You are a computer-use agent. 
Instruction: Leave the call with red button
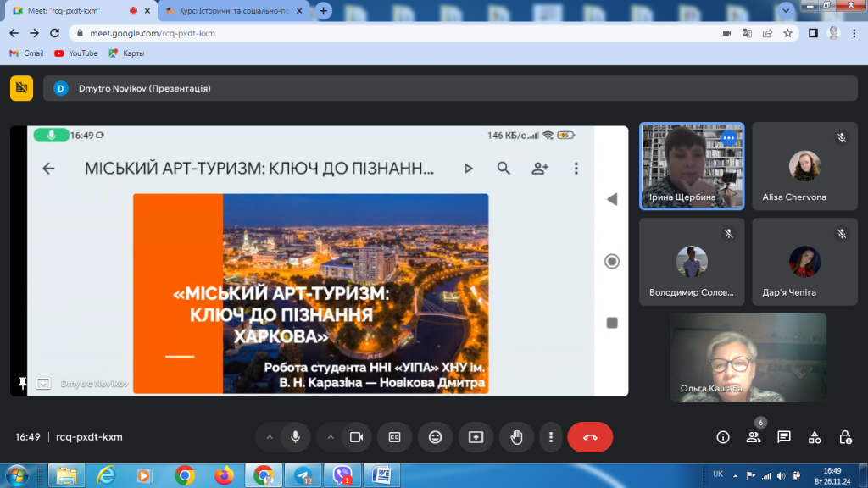click(590, 437)
